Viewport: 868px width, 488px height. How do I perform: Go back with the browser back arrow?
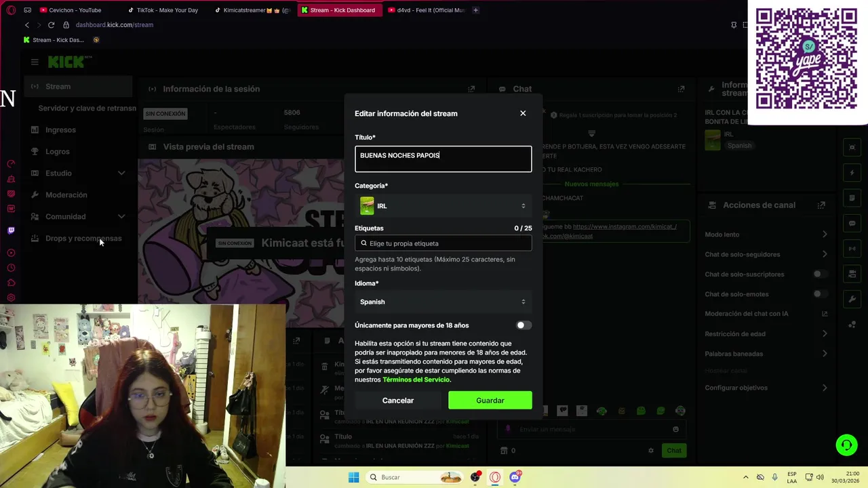pos(27,25)
